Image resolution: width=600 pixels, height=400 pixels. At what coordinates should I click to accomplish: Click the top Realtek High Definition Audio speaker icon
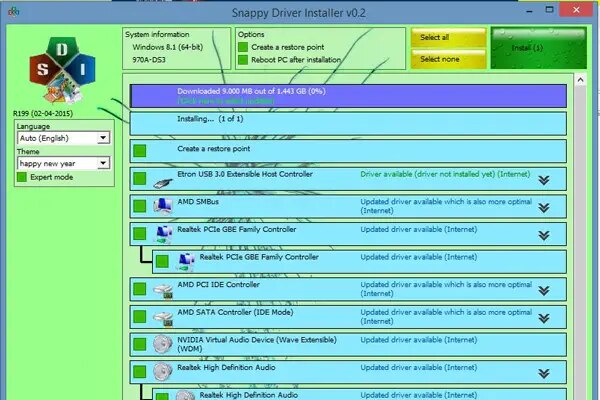[163, 371]
